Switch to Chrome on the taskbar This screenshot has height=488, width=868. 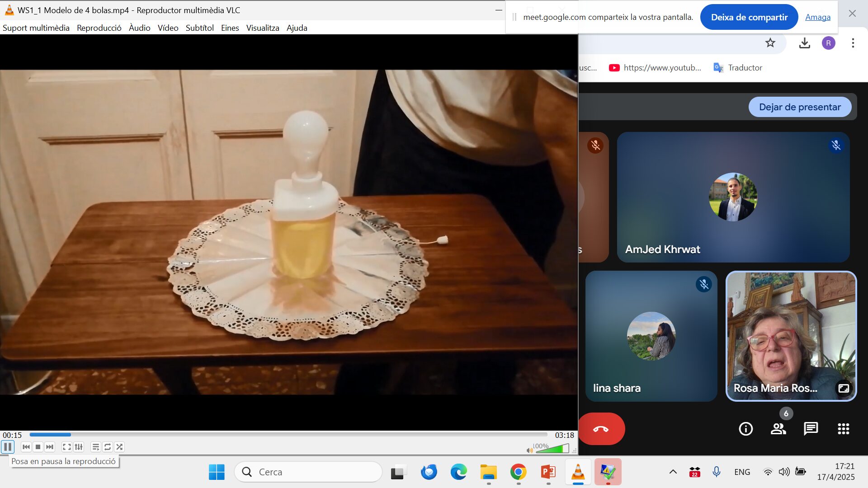click(x=518, y=472)
